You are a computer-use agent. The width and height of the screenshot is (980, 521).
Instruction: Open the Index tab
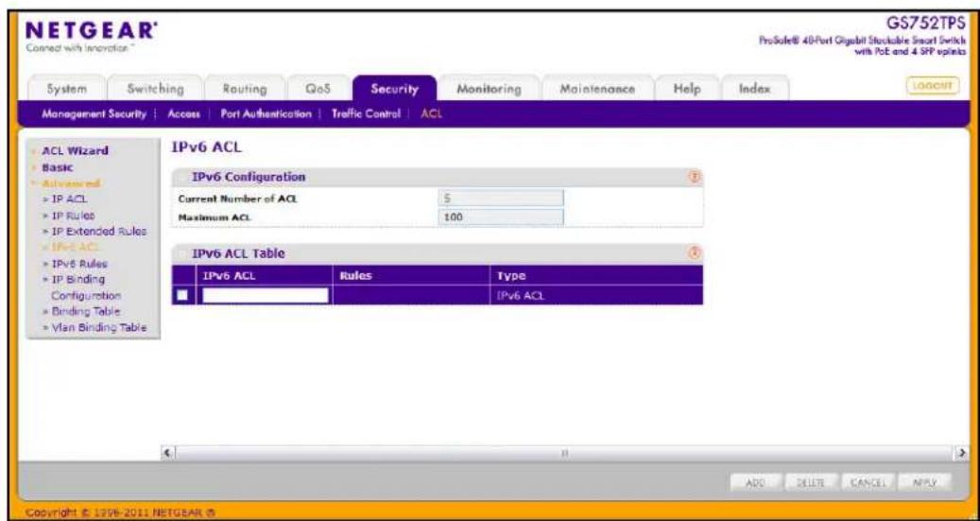754,90
